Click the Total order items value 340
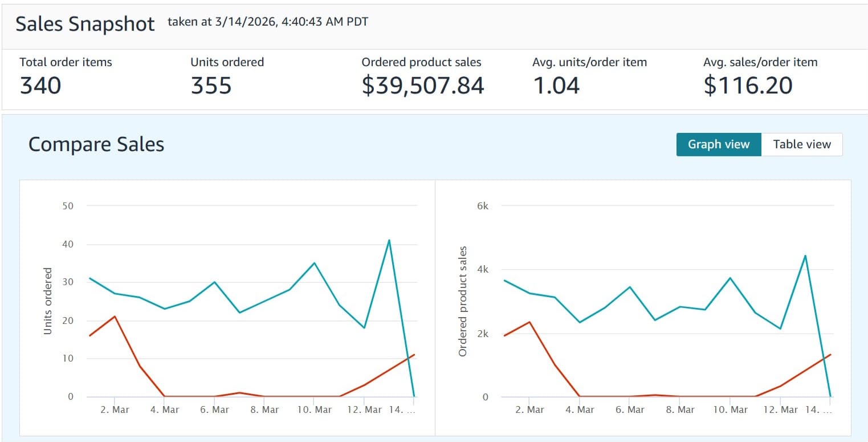The image size is (868, 442). pyautogui.click(x=40, y=86)
